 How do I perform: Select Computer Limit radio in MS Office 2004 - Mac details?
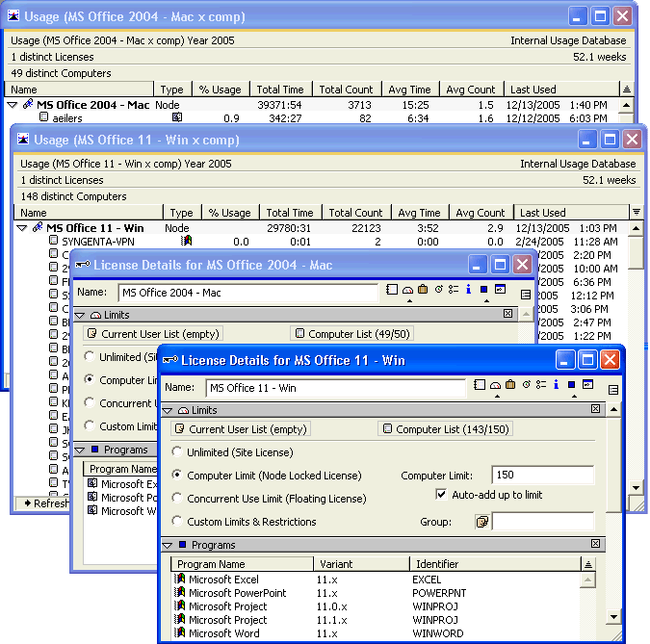point(90,379)
